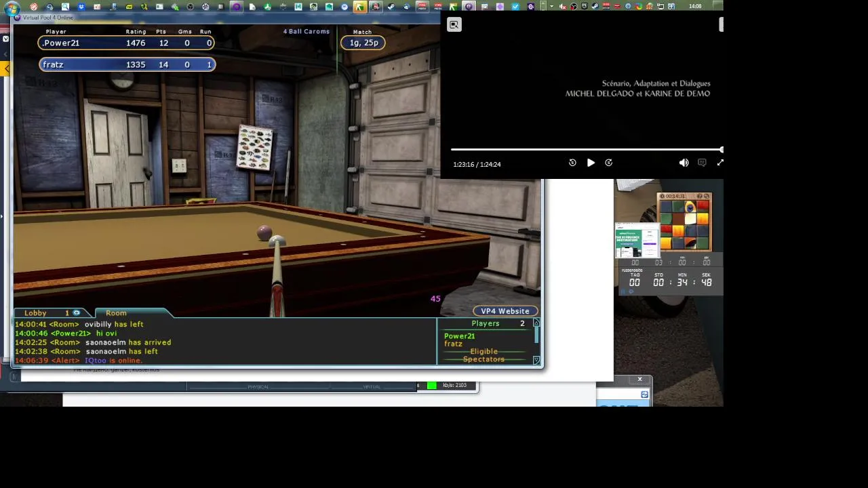Click the red ball on table
This screenshot has width=868, height=488.
264,232
